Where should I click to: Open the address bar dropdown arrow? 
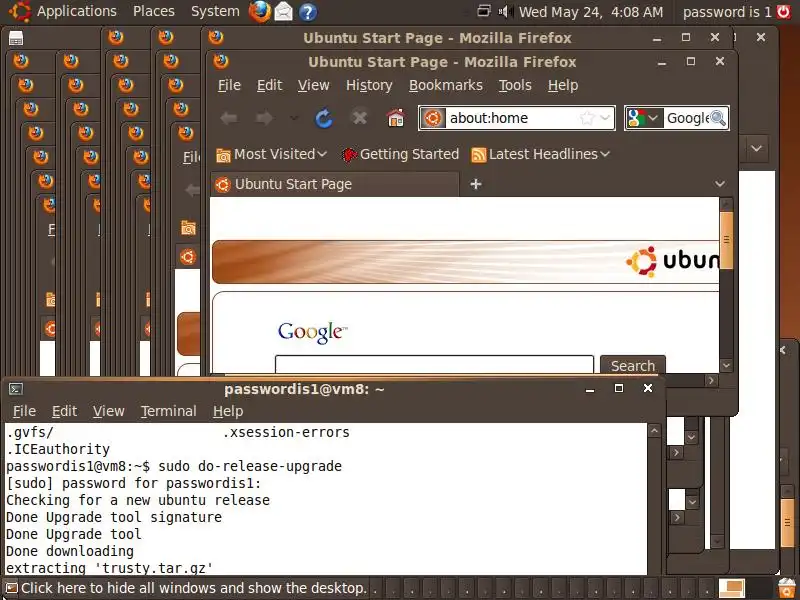pyautogui.click(x=605, y=118)
